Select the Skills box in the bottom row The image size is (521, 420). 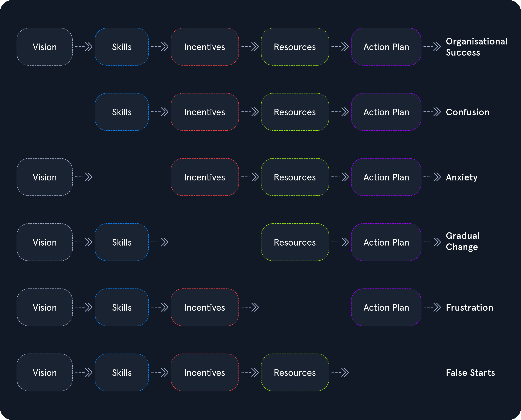[122, 372]
